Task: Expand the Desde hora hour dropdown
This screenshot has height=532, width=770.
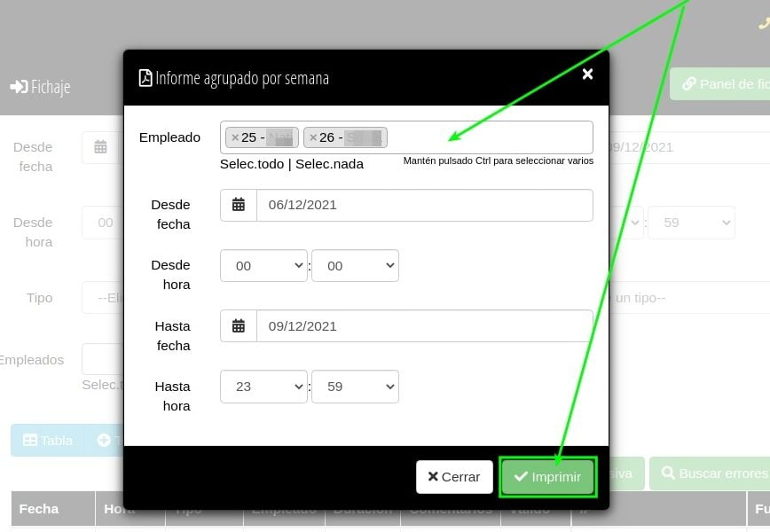Action: pos(263,266)
